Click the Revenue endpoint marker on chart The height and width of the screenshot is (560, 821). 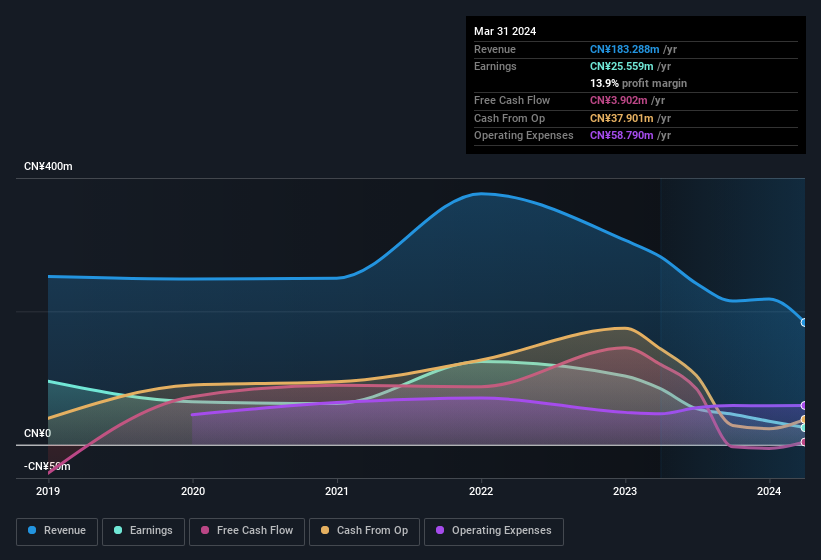[x=804, y=322]
